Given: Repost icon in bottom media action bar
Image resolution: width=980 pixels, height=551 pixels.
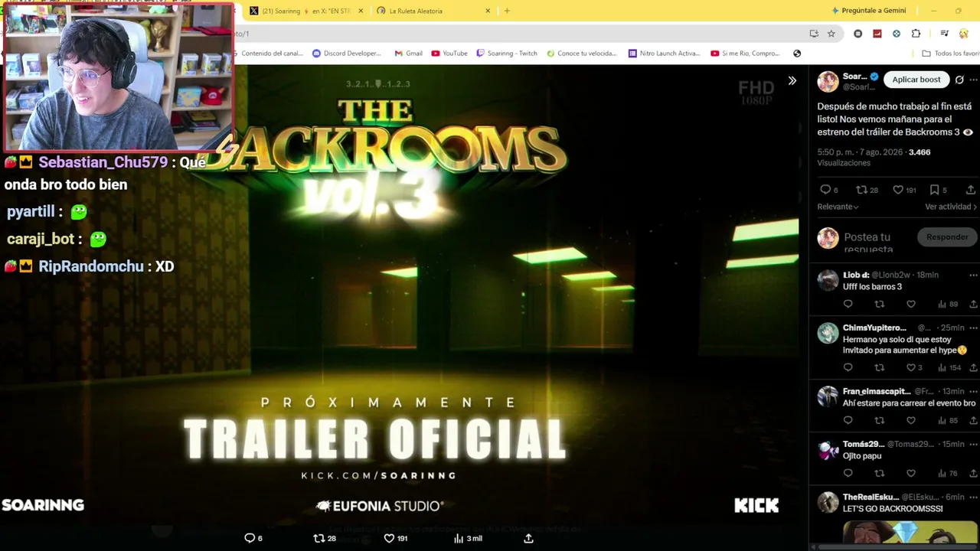Looking at the screenshot, I should [x=319, y=539].
